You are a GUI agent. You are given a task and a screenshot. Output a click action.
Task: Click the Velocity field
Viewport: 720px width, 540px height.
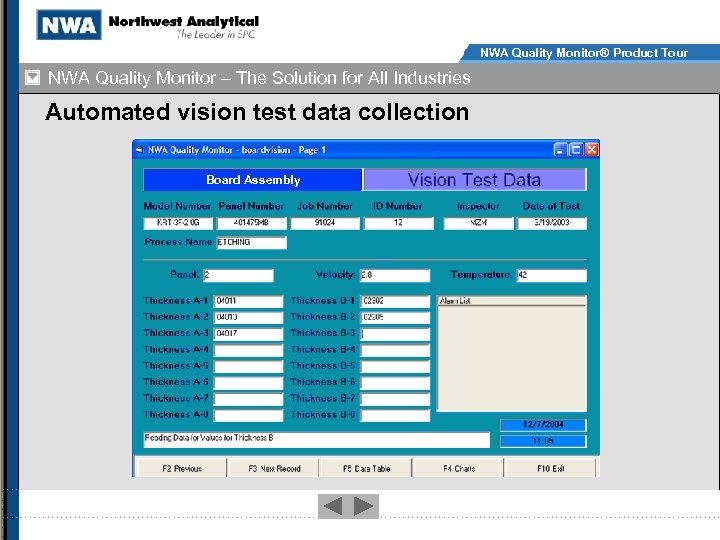tap(395, 275)
